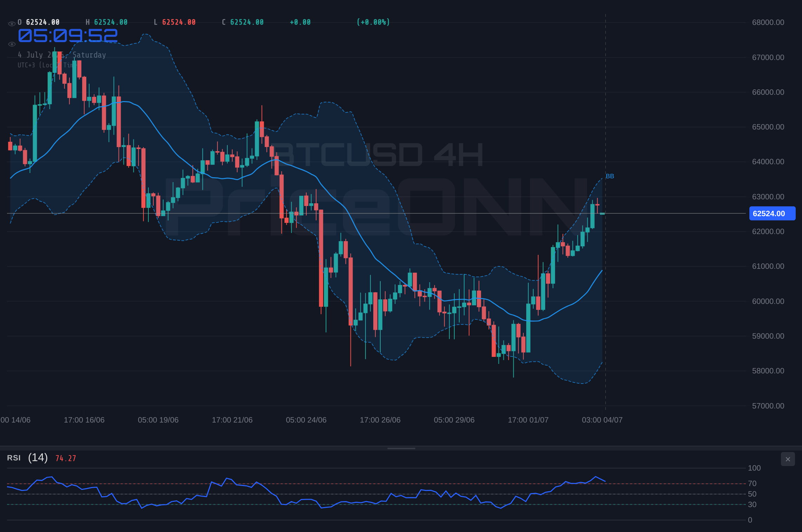Viewport: 802px width, 532px height.
Task: Click the 67000.00 price axis label
Action: [768, 58]
